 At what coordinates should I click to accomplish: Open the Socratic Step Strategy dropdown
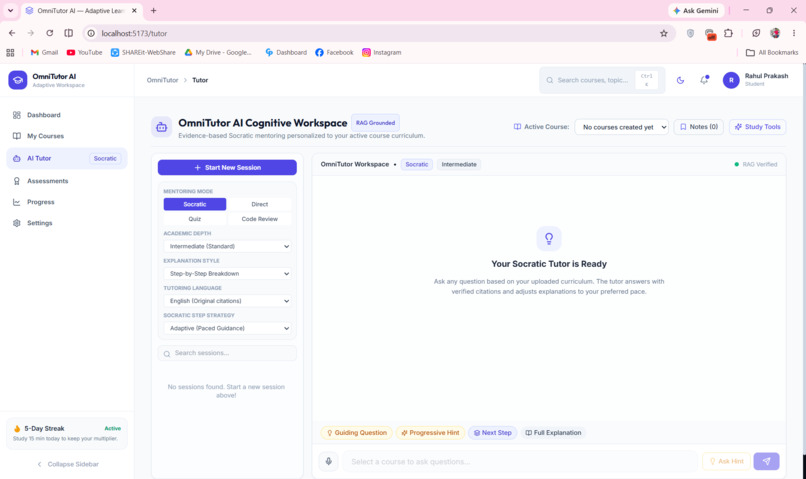(227, 328)
